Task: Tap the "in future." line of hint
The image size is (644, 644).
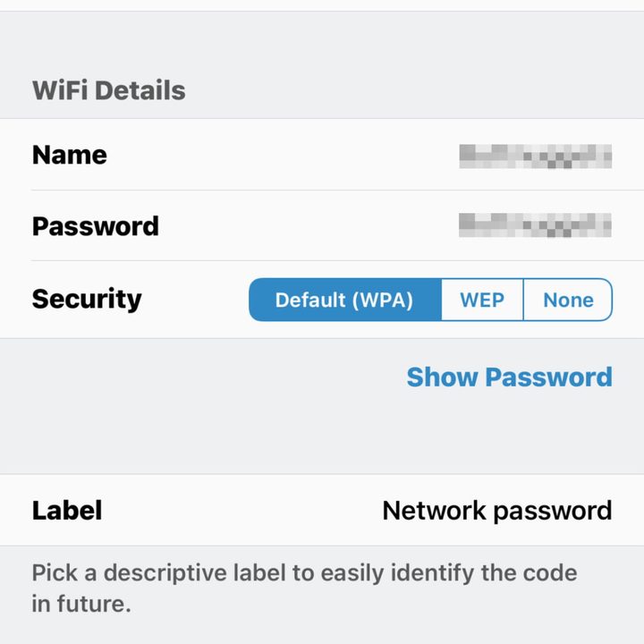Action: pos(81,604)
